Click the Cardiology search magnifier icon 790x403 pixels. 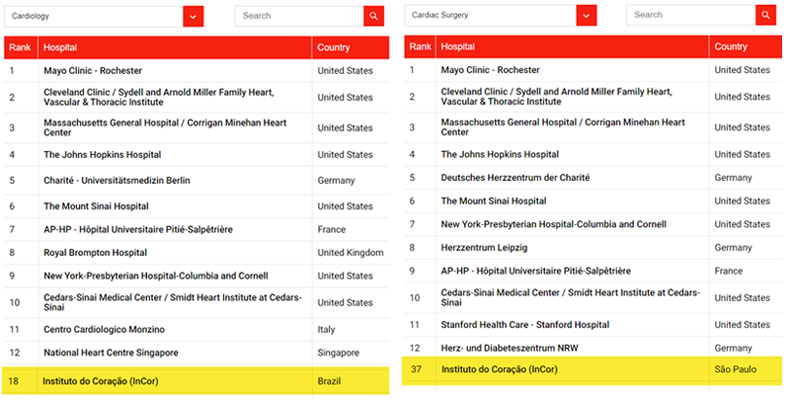point(373,16)
